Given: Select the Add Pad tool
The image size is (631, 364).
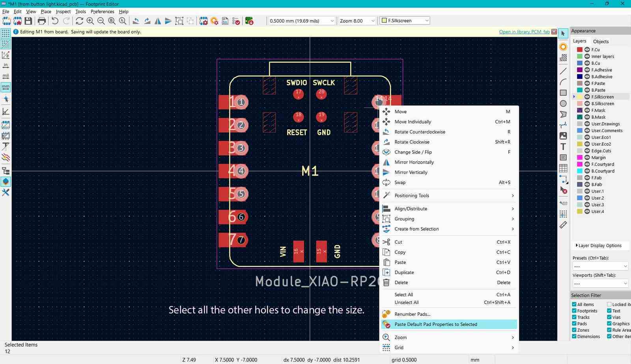Looking at the screenshot, I should point(564,47).
